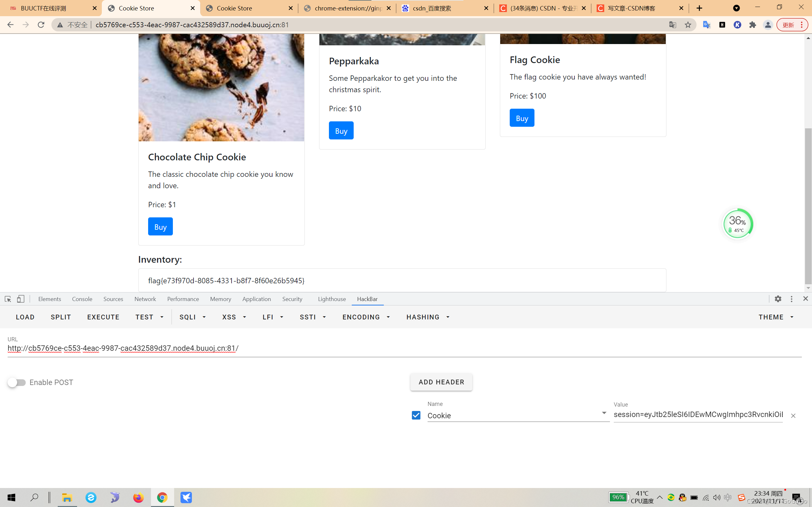The image size is (812, 507).
Task: Click the ADD HEADER button
Action: (441, 382)
